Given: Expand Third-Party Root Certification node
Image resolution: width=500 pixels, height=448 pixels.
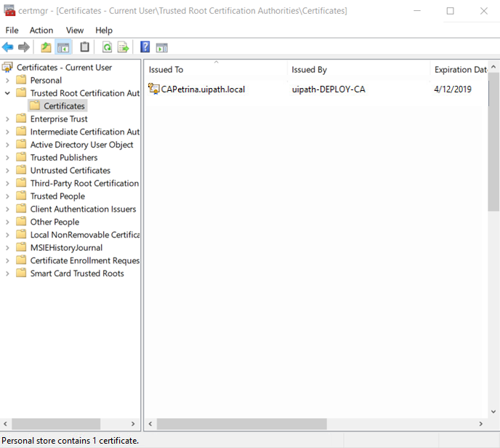Looking at the screenshot, I should point(7,183).
